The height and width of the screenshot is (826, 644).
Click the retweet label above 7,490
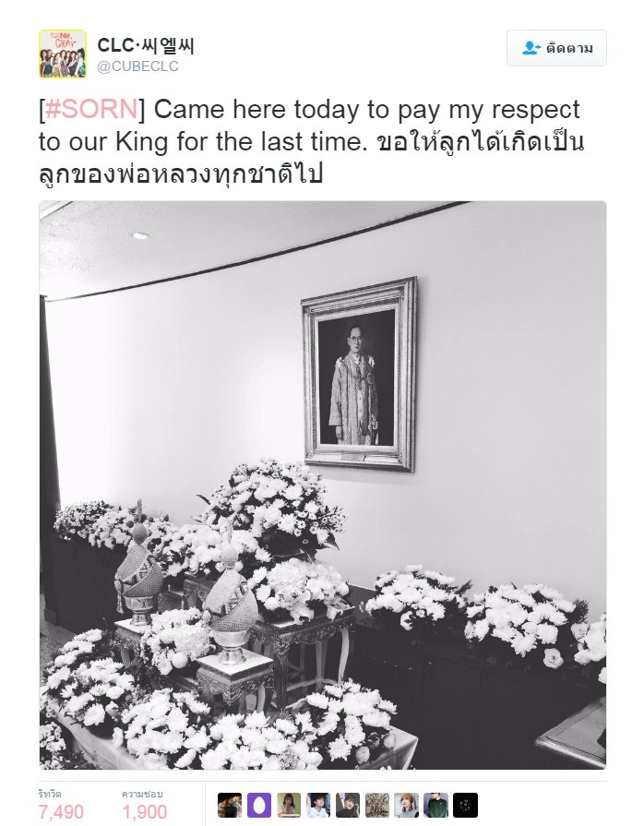pos(50,794)
